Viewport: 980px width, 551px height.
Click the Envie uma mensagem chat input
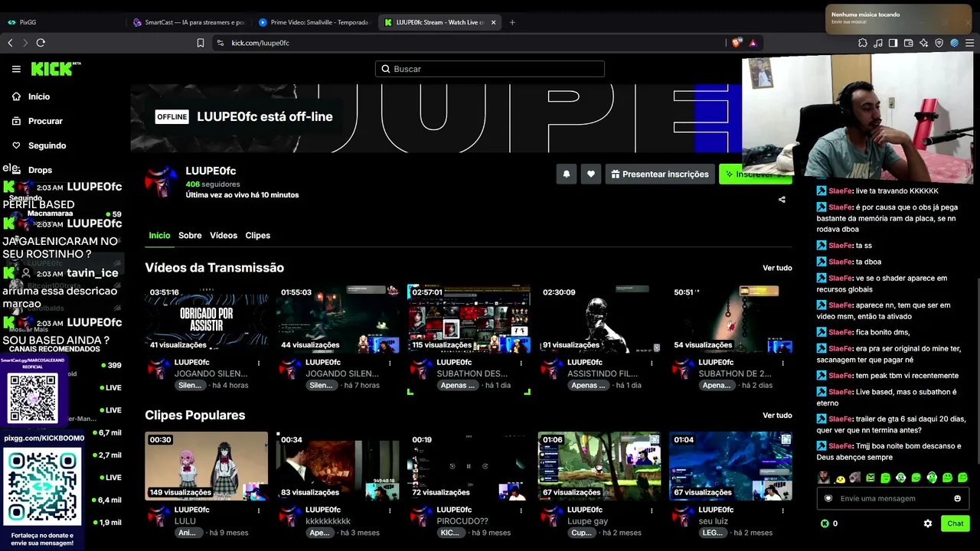[x=893, y=498]
